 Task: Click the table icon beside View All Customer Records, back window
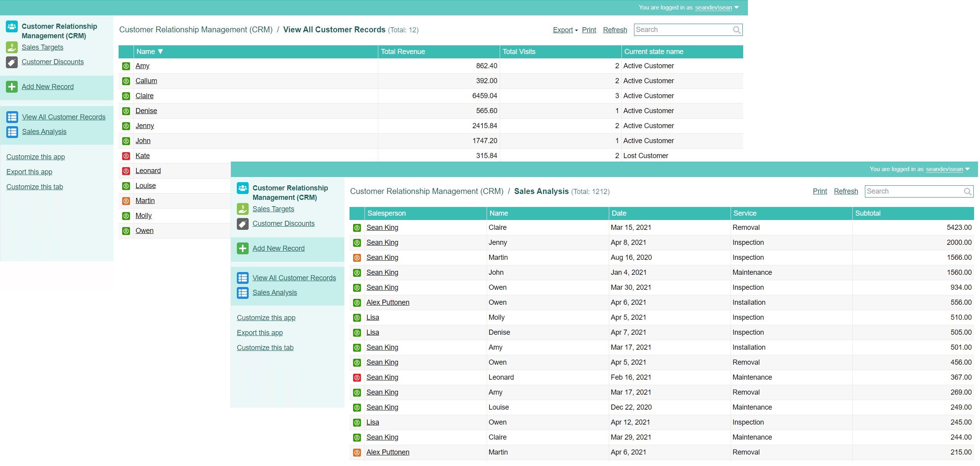point(12,117)
